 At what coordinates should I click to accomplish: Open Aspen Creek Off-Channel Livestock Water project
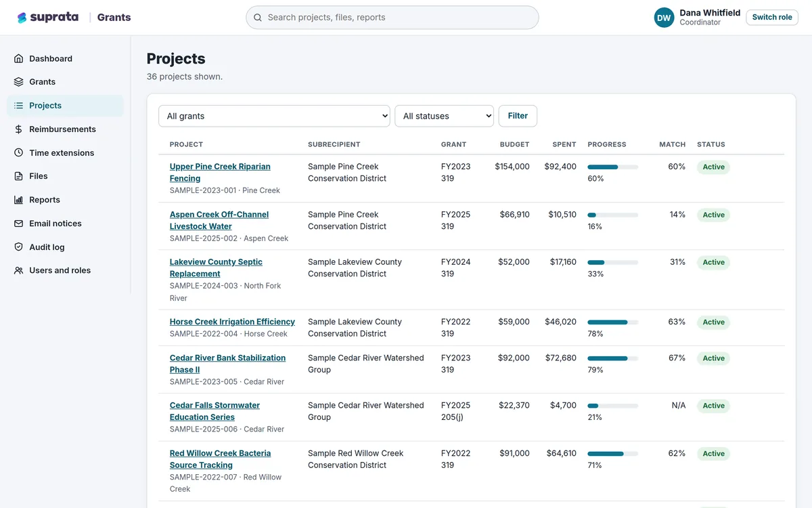tap(219, 220)
